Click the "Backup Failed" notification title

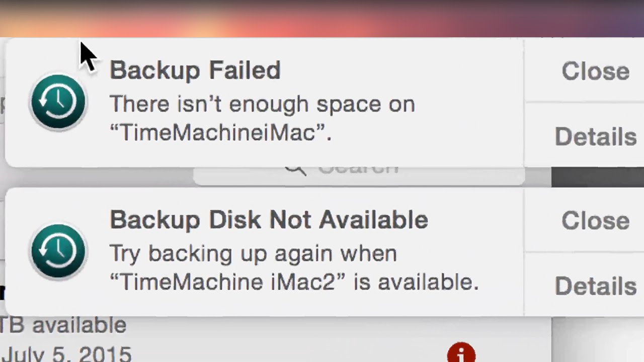pyautogui.click(x=195, y=70)
